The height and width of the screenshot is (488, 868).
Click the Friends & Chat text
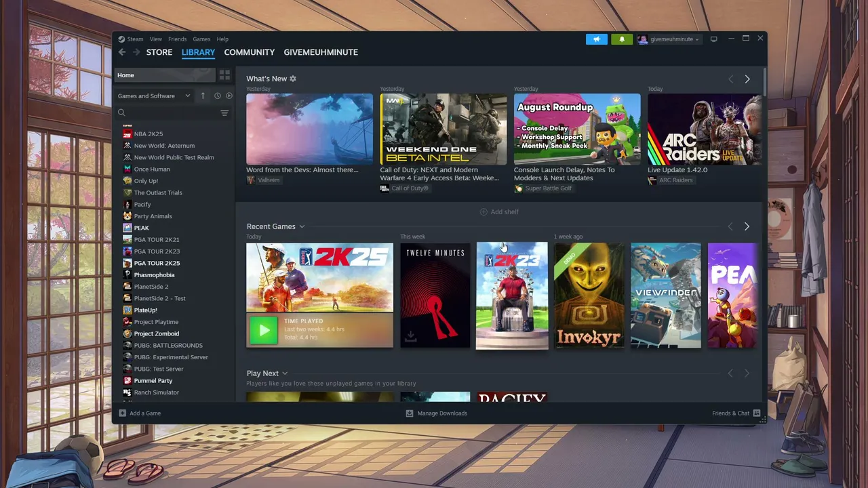(730, 413)
